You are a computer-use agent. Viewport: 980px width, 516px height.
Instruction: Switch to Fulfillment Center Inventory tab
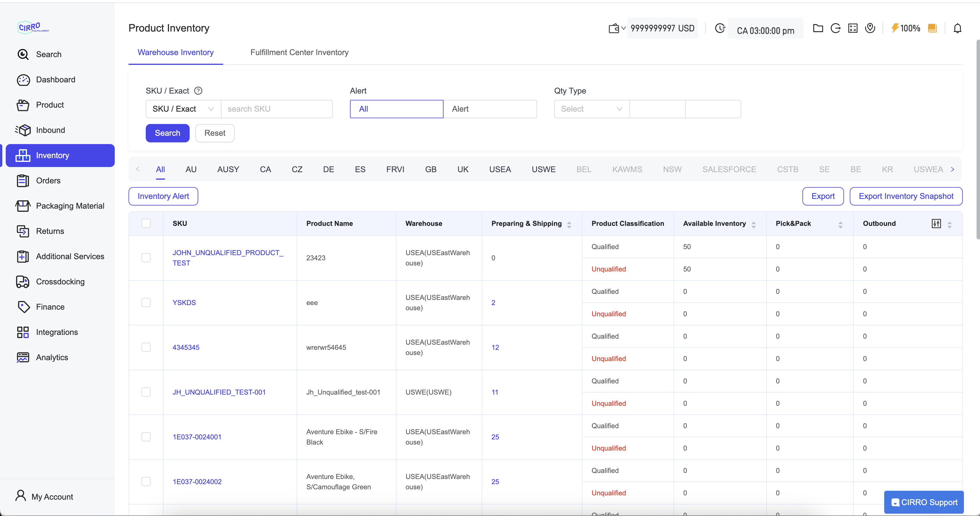(299, 53)
